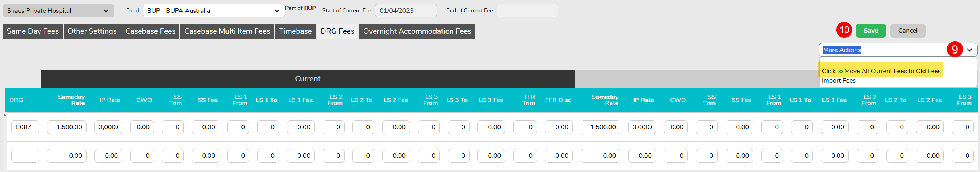This screenshot has height=172, width=980.
Task: Click the red step 10 marker
Action: pyautogui.click(x=844, y=30)
